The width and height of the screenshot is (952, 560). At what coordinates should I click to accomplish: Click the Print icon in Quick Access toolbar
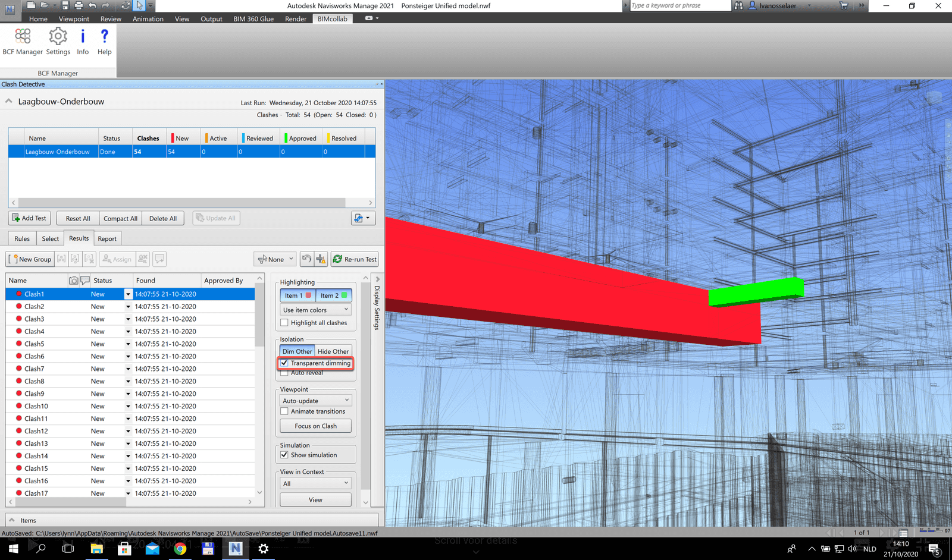tap(77, 5)
